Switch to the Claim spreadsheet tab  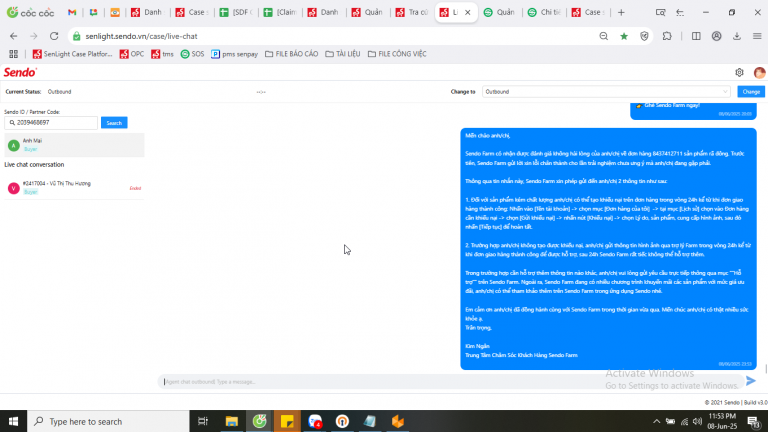[x=280, y=12]
